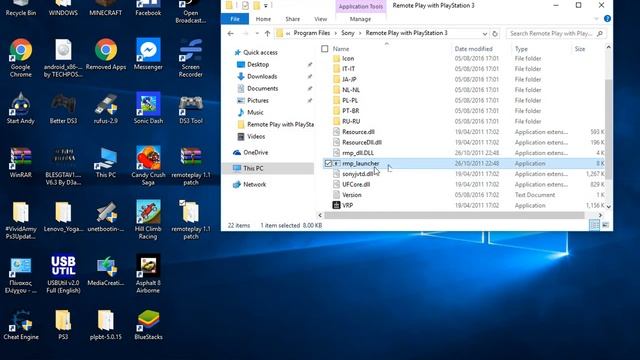Image resolution: width=640 pixels, height=360 pixels.
Task: Select the This PC desktop icon
Action: click(106, 162)
